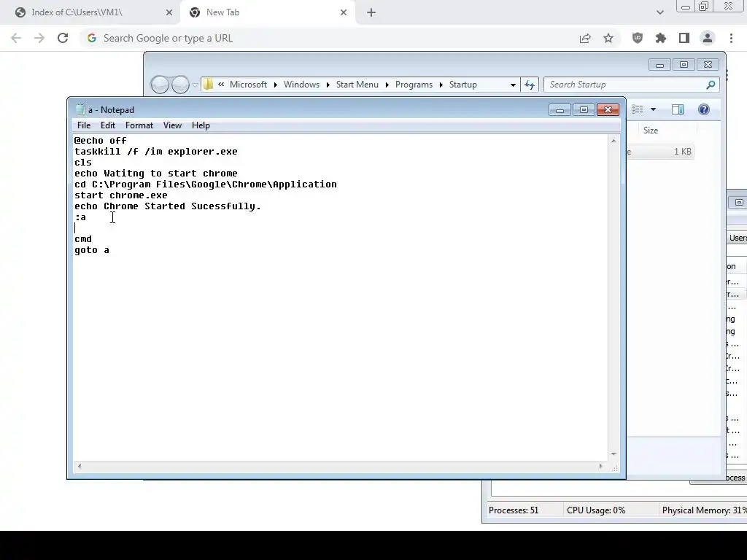Click the Notepad title bar icon
The image size is (747, 560).
[80, 109]
